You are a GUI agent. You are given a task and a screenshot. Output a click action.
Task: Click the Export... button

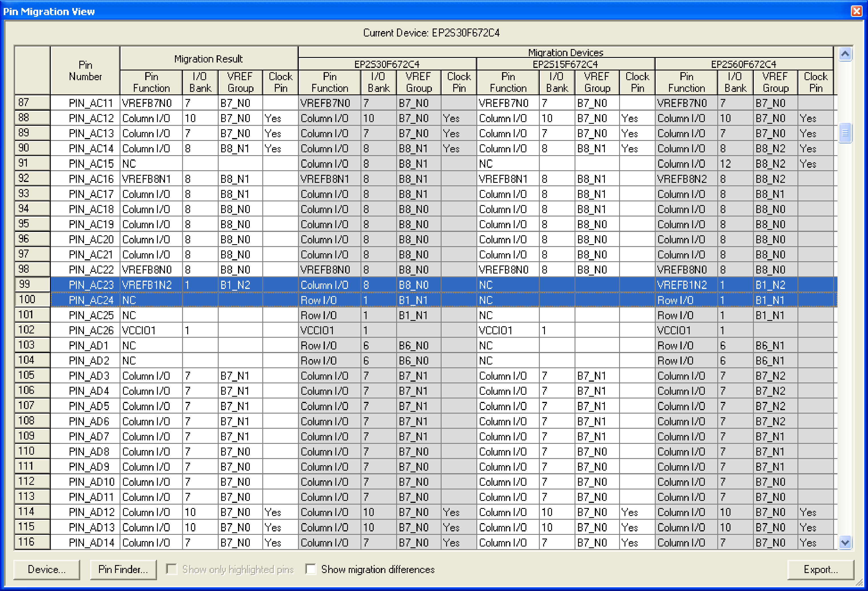[x=820, y=569]
